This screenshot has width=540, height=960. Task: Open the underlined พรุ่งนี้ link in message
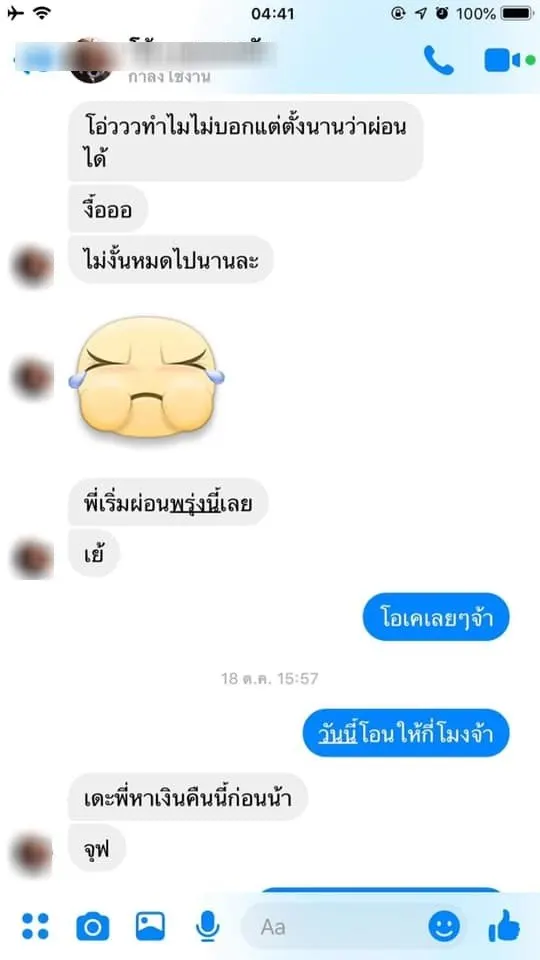[x=194, y=505]
